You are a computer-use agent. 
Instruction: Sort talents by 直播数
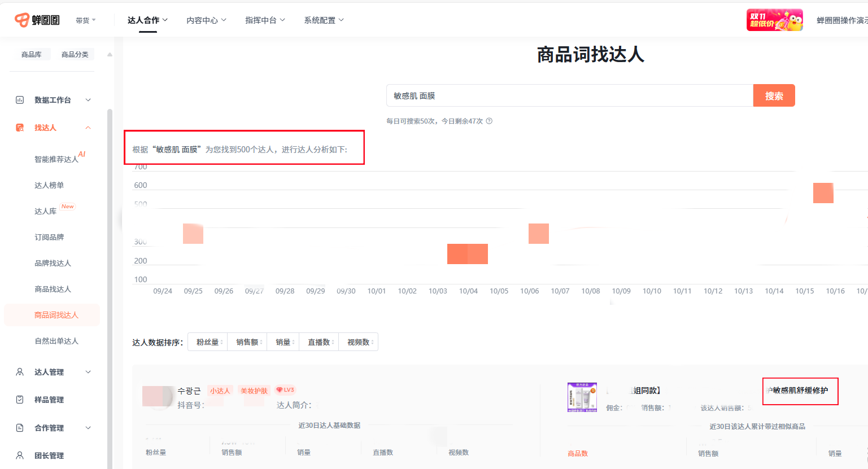pos(319,342)
